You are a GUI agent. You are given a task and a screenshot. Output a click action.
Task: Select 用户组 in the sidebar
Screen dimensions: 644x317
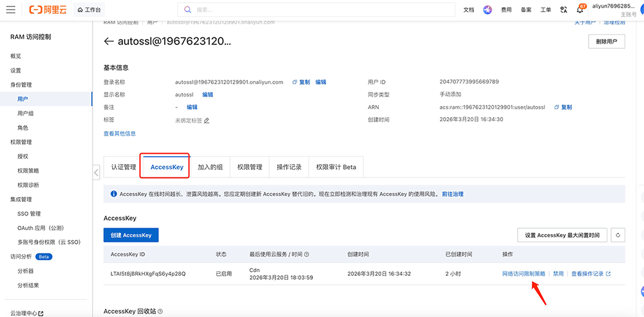click(26, 114)
